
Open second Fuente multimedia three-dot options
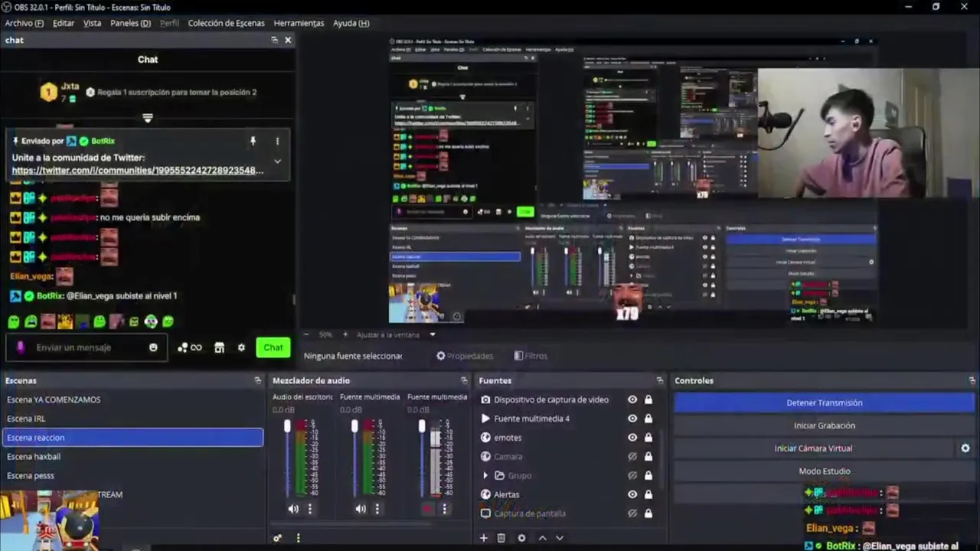444,509
